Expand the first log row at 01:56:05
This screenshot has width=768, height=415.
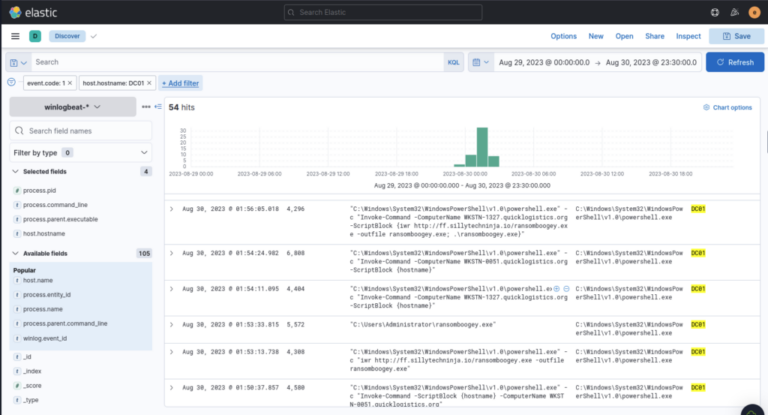pyautogui.click(x=171, y=209)
